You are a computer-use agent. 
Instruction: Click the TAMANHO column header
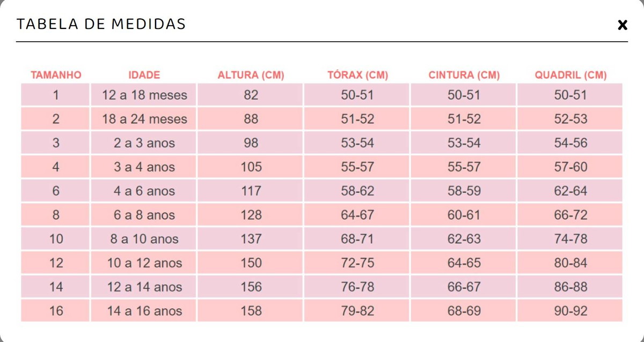click(56, 75)
